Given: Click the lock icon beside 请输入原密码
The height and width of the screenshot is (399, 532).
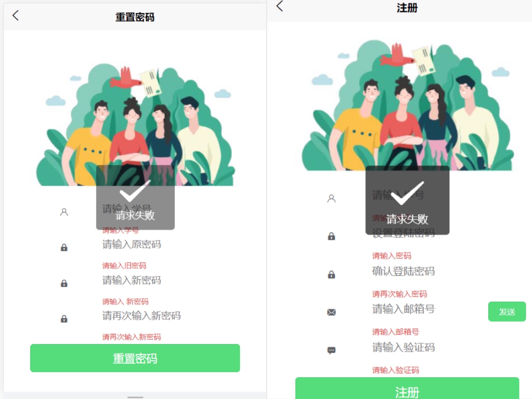Looking at the screenshot, I should pyautogui.click(x=64, y=248).
